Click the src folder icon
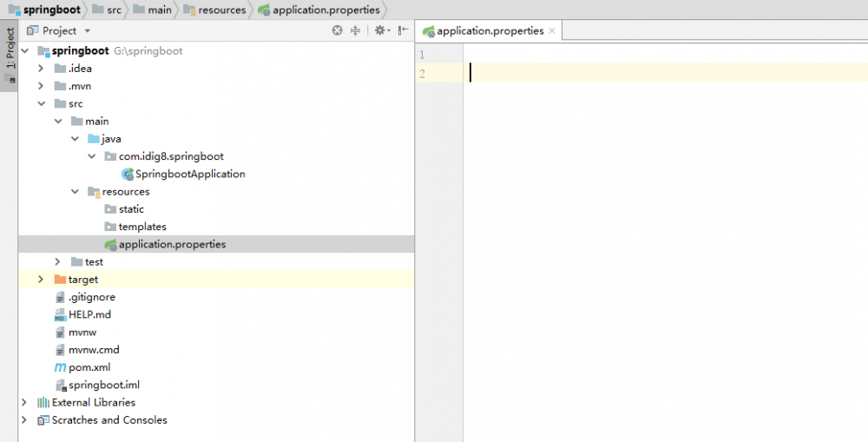 (x=60, y=103)
